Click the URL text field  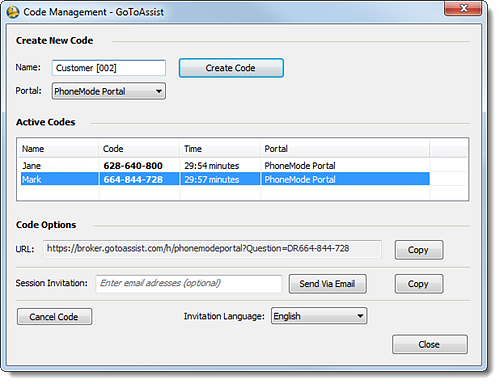pos(212,249)
